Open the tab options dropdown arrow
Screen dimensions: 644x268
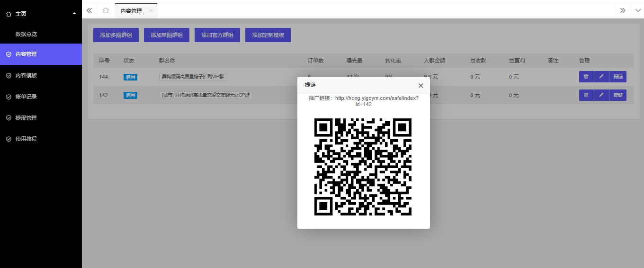click(637, 10)
